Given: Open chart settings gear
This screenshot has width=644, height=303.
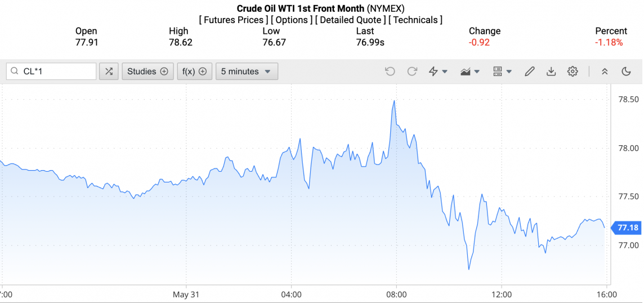Looking at the screenshot, I should tap(573, 72).
